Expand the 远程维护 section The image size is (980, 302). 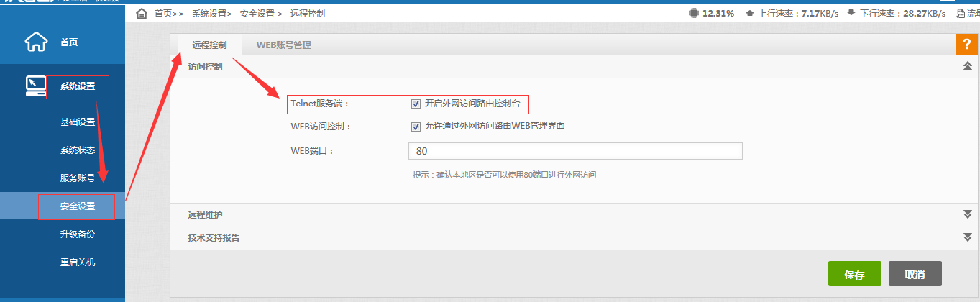967,214
